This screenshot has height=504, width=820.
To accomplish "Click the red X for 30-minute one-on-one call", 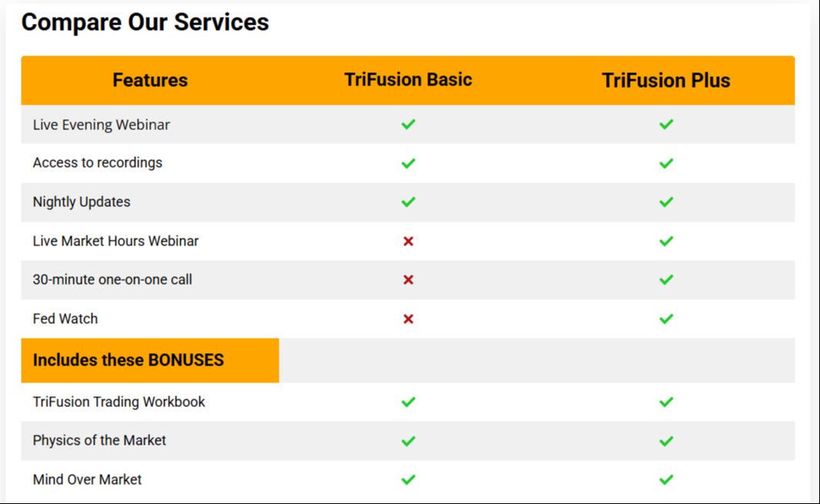I will pos(408,280).
